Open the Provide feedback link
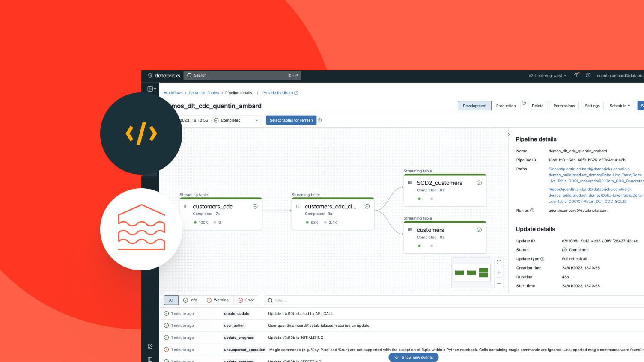 [x=280, y=93]
